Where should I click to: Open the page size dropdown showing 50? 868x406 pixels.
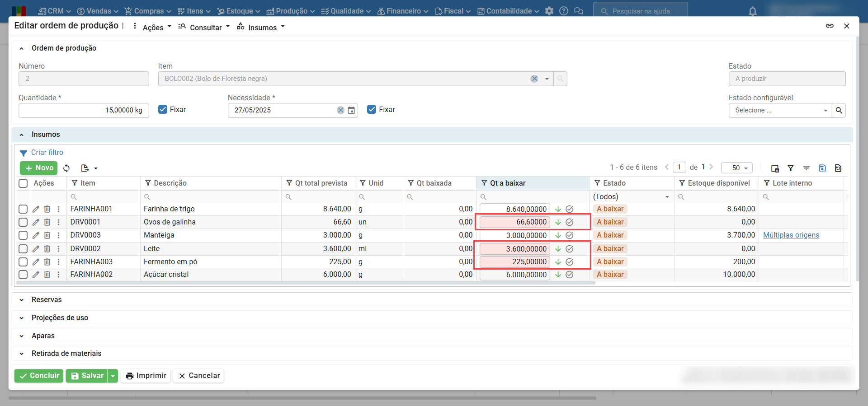click(x=737, y=168)
